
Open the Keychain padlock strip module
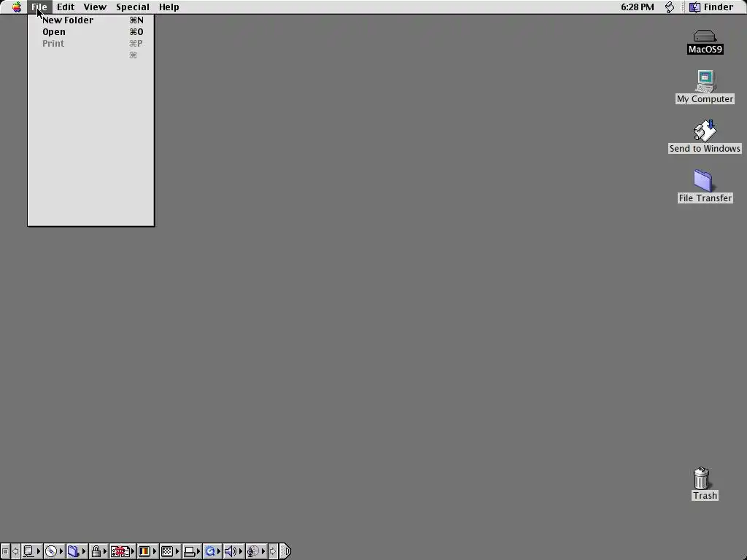[98, 551]
